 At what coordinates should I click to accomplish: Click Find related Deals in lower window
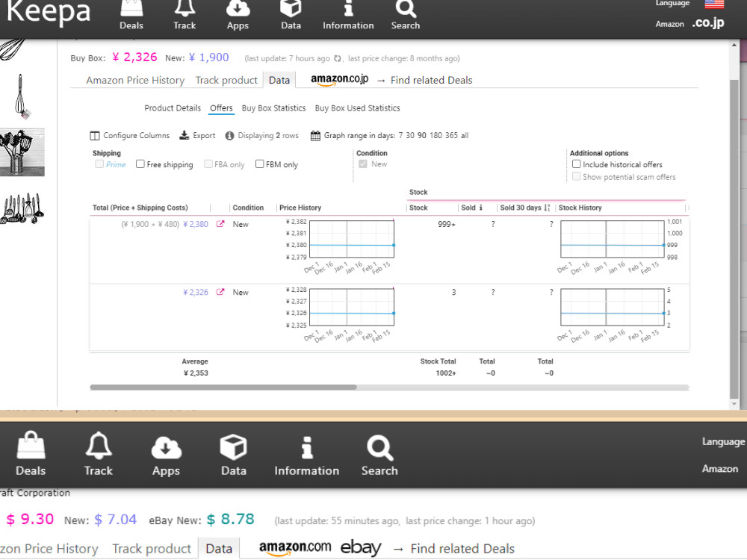pos(462,549)
